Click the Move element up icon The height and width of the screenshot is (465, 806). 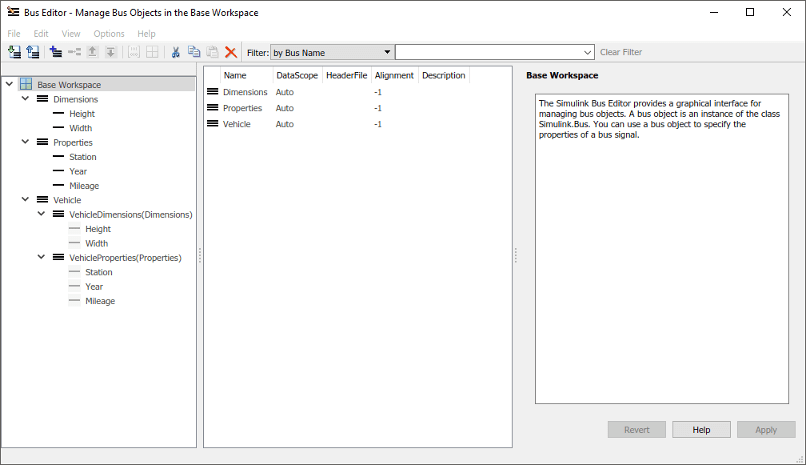[93, 52]
